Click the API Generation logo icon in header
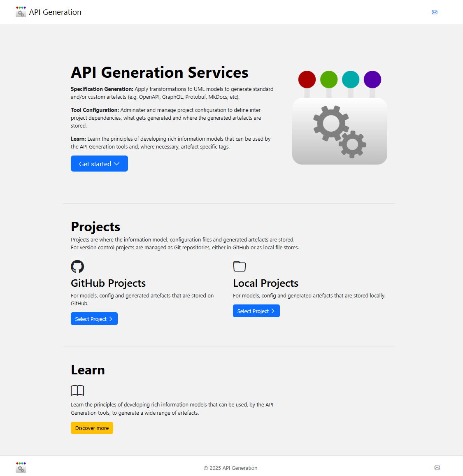 tap(21, 12)
